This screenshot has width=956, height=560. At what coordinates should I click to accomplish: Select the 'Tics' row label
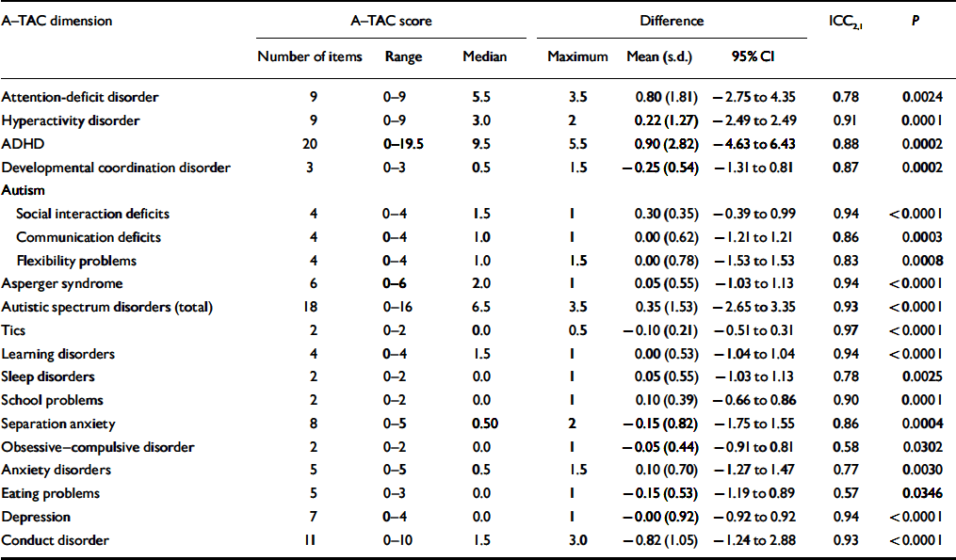(14, 330)
